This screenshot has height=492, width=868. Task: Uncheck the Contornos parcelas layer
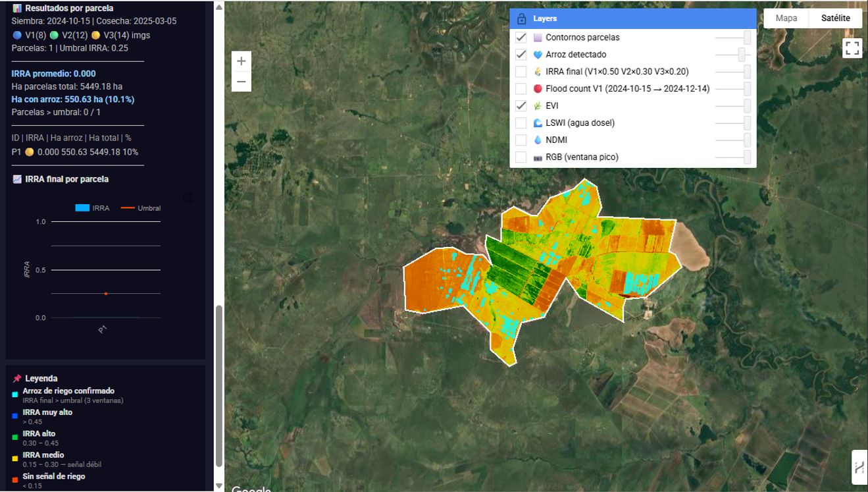[521, 38]
